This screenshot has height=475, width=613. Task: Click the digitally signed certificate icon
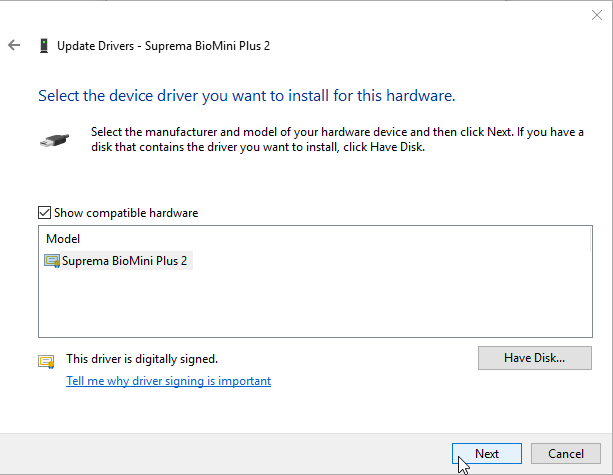pyautogui.click(x=46, y=361)
